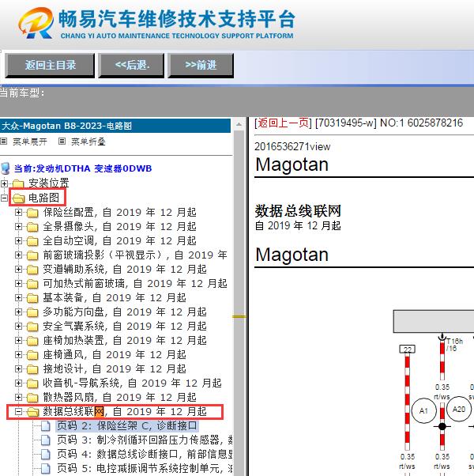Click the 菜单展开 link
Image resolution: width=474 pixels, height=476 pixels.
click(30, 142)
